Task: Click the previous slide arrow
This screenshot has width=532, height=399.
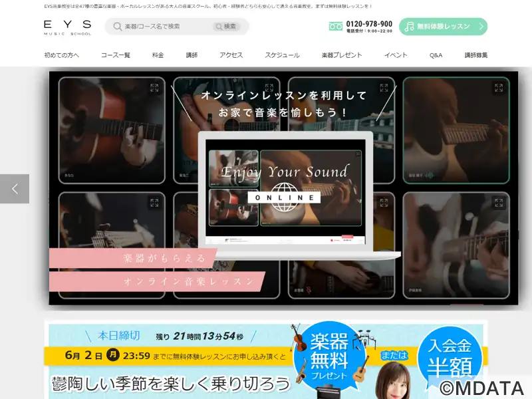Action: point(15,189)
